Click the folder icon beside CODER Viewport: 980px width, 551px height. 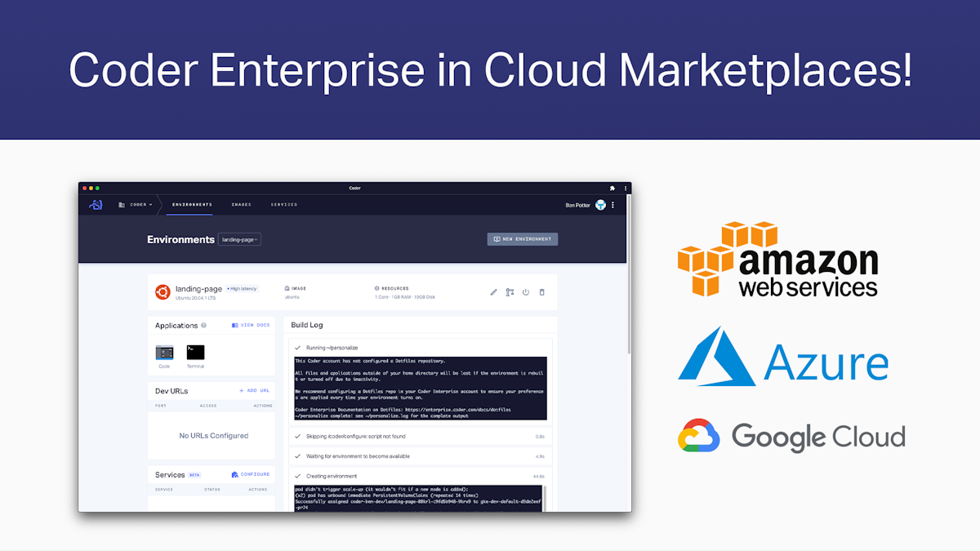pos(120,204)
